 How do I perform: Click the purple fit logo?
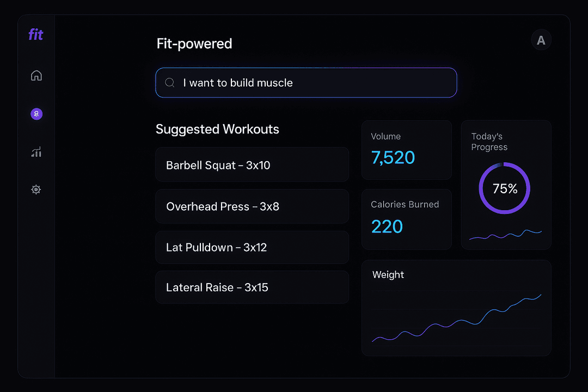tap(35, 34)
